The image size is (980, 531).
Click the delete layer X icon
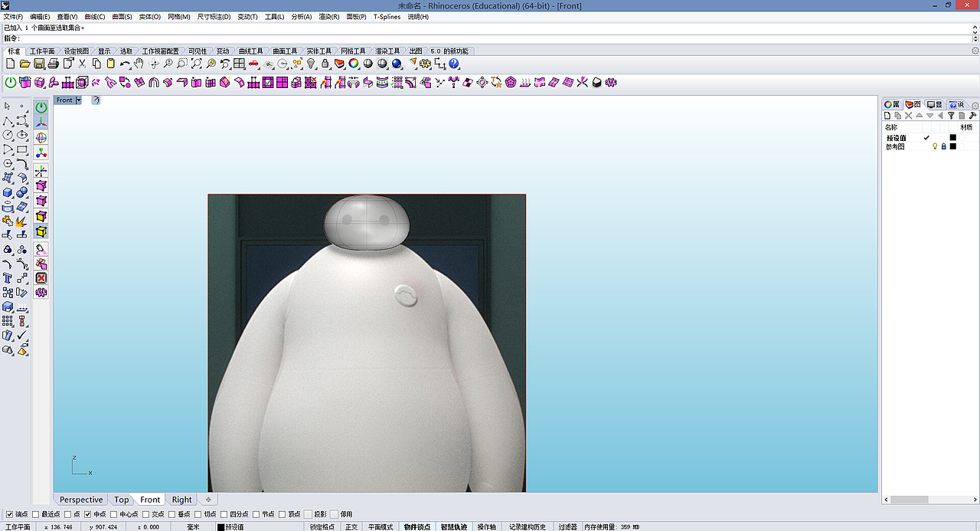(909, 116)
